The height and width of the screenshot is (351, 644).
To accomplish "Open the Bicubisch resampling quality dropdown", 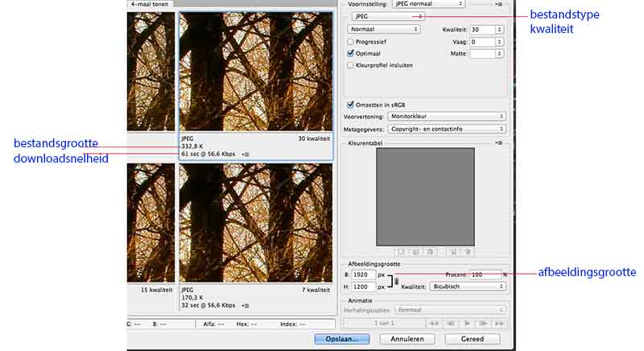I will [468, 286].
